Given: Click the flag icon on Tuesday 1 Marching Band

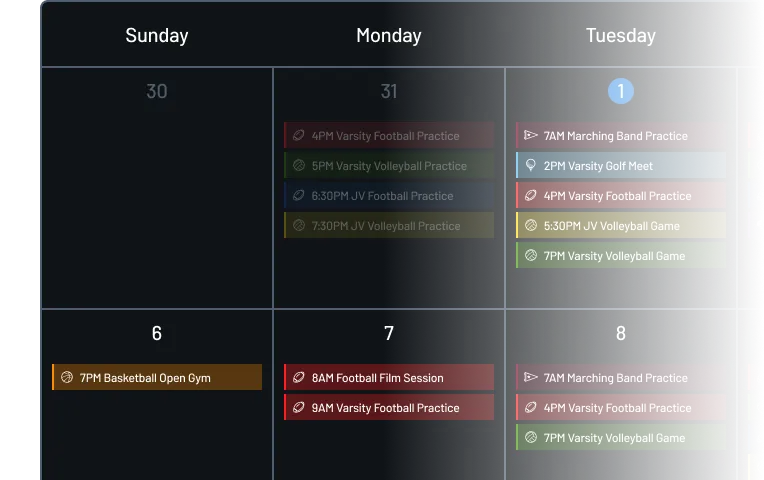Looking at the screenshot, I should (x=531, y=135).
